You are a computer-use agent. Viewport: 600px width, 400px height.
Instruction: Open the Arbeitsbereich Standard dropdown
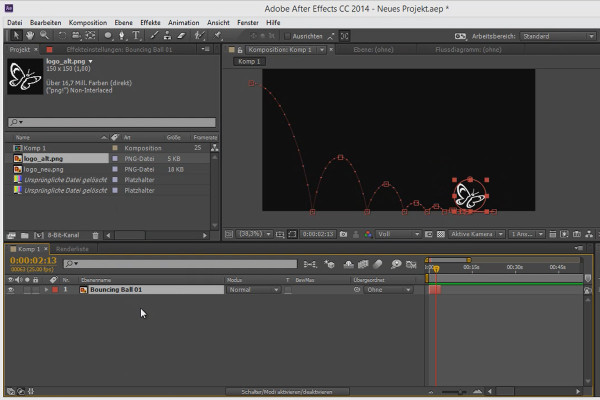(558, 36)
